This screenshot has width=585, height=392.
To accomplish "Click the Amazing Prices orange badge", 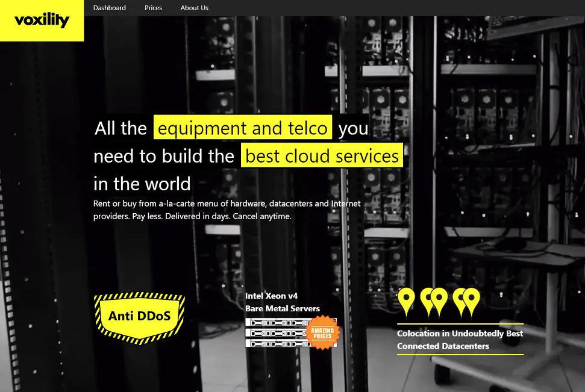I will click(323, 332).
